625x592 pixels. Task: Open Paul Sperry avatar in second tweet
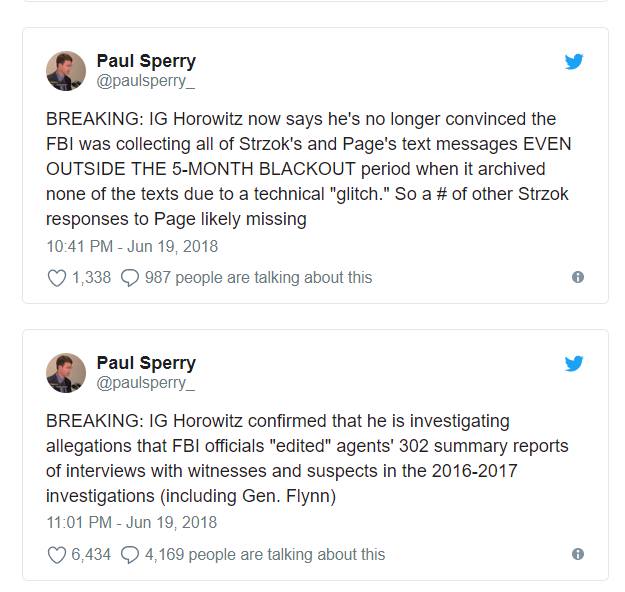click(66, 373)
